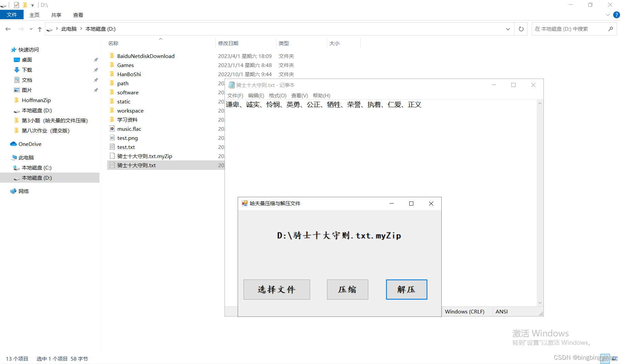Switch to the 共享 ribbon tab
This screenshot has height=364, width=621.
[56, 15]
